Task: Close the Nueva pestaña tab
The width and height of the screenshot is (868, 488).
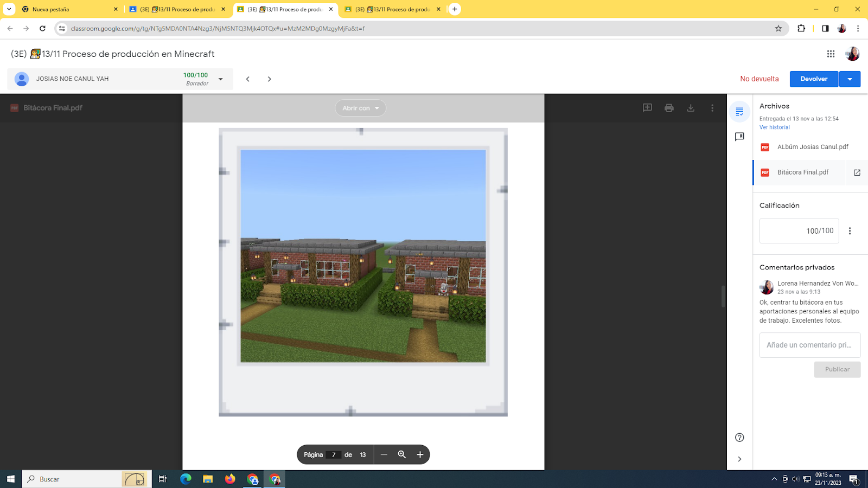Action: click(116, 9)
